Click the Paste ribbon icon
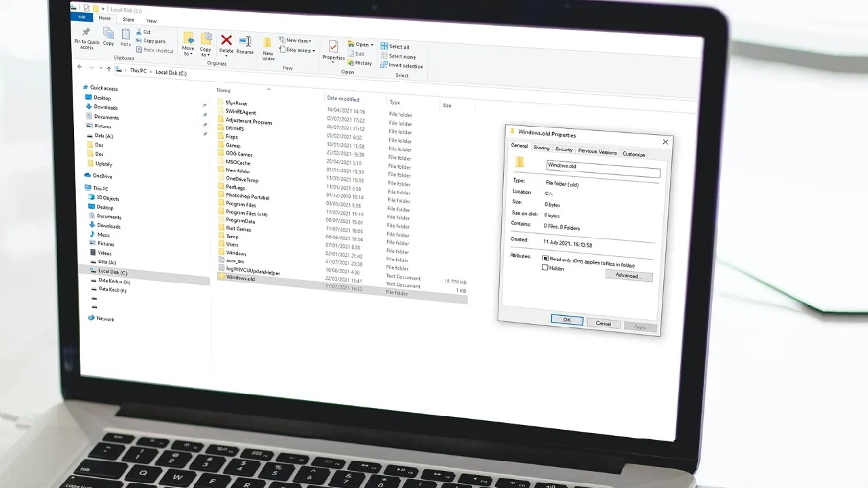The image size is (868, 488). pos(125,34)
